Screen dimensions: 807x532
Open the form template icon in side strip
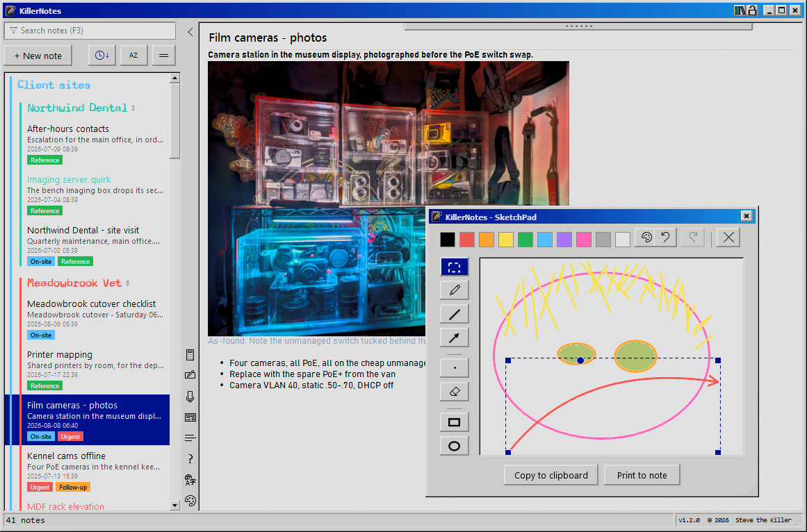pyautogui.click(x=190, y=417)
